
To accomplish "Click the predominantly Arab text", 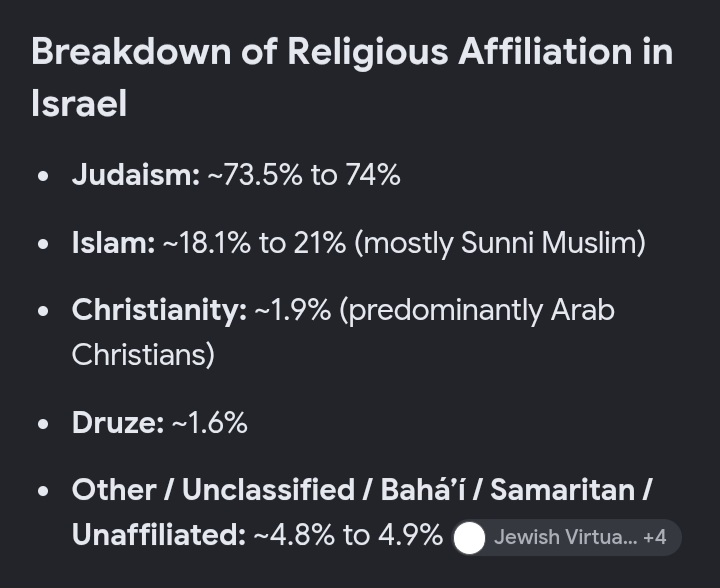I will coord(481,311).
